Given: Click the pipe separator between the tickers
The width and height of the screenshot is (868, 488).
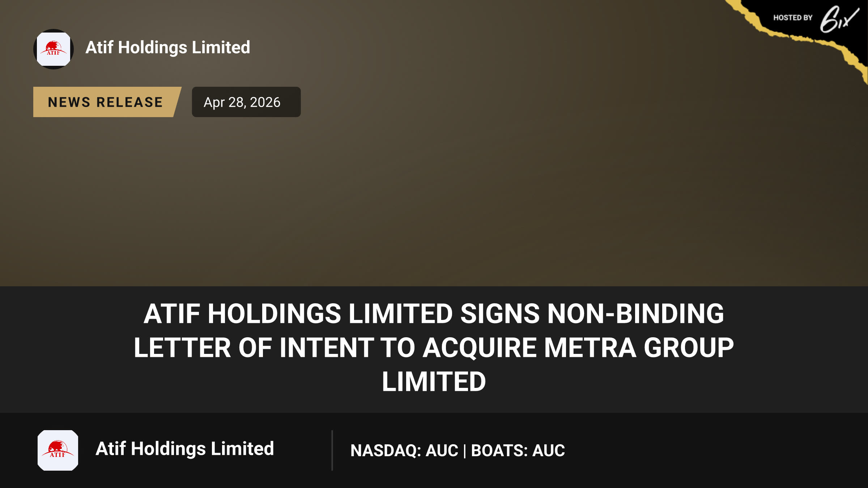Looking at the screenshot, I should [x=465, y=451].
